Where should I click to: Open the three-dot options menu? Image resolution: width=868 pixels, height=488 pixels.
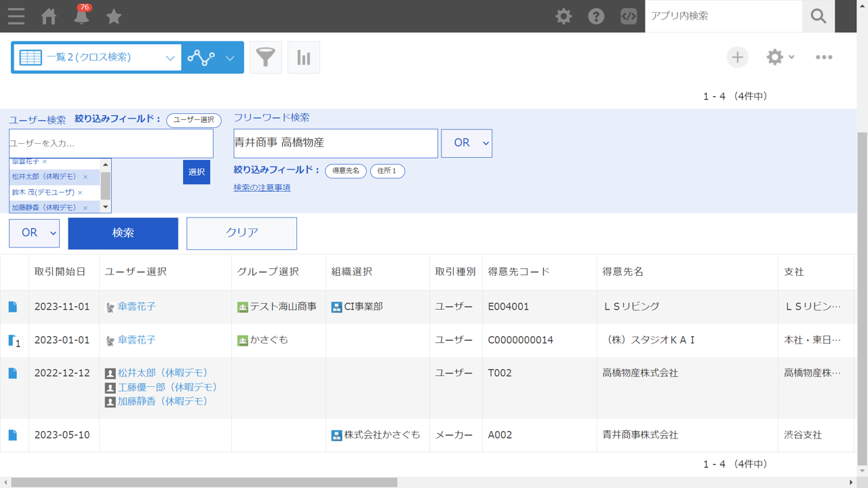point(824,57)
